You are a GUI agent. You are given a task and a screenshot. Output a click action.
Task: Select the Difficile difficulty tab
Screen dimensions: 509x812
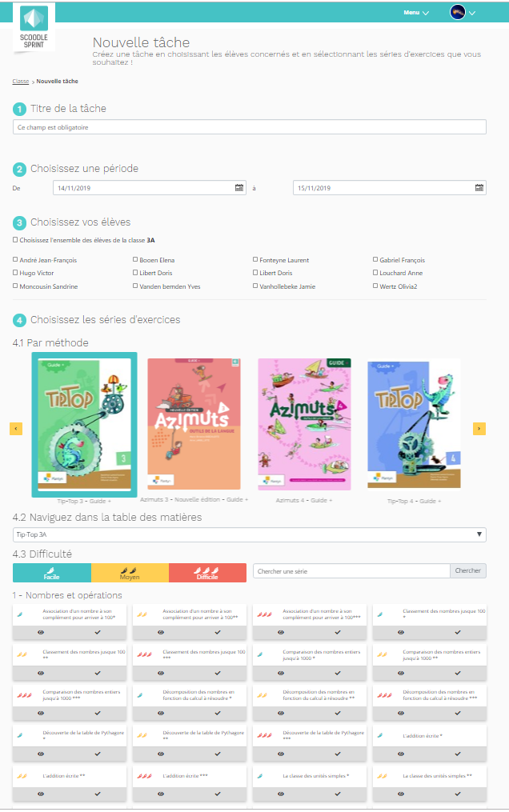207,573
